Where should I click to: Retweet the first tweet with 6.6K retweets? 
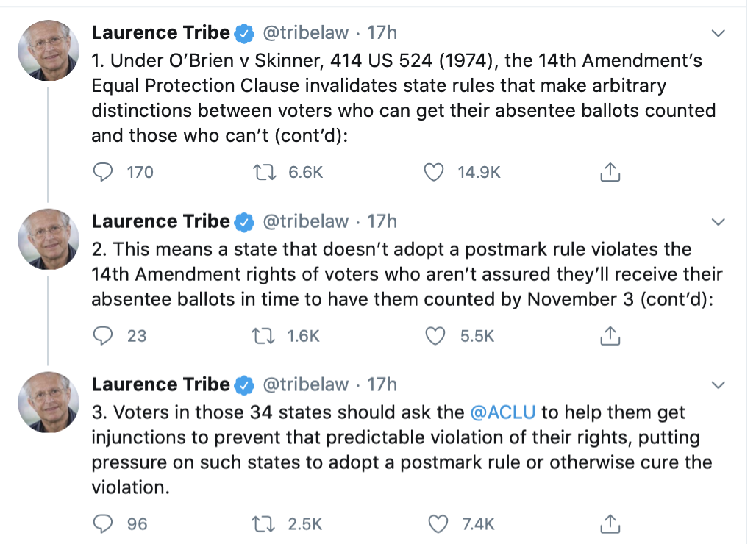click(261, 172)
